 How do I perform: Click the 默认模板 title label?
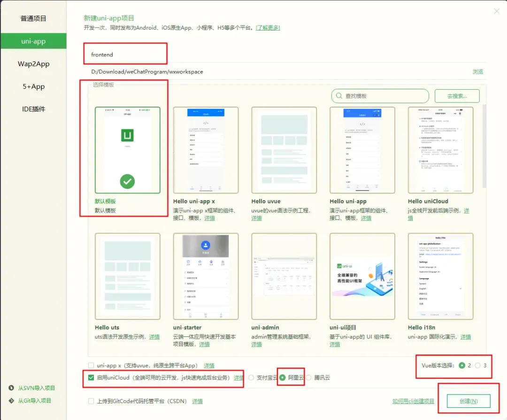(105, 201)
